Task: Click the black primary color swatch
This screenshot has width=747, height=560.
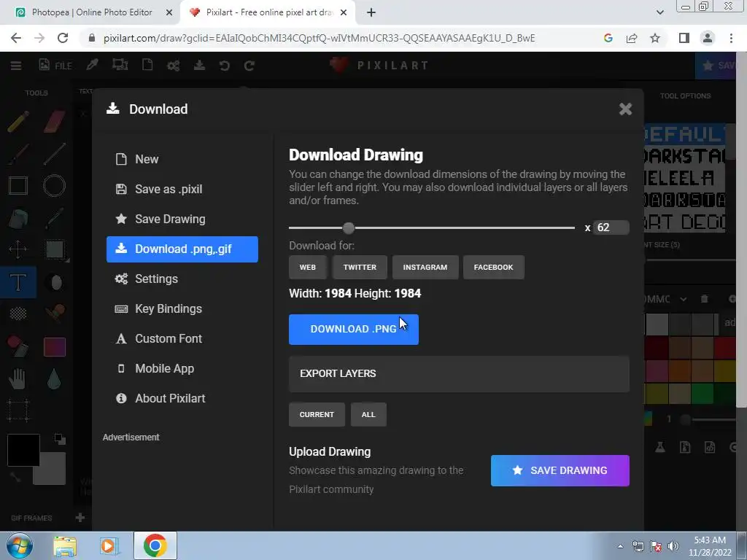Action: coord(23,449)
